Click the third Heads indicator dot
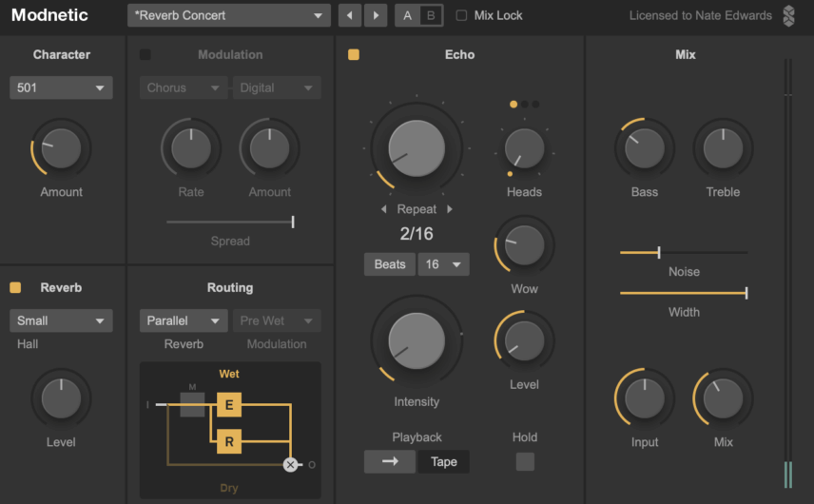Screen dimensions: 814x504 click(535, 105)
